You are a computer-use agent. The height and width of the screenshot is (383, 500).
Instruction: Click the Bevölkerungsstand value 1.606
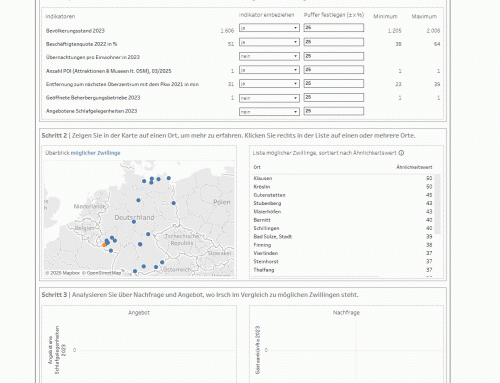coord(227,31)
